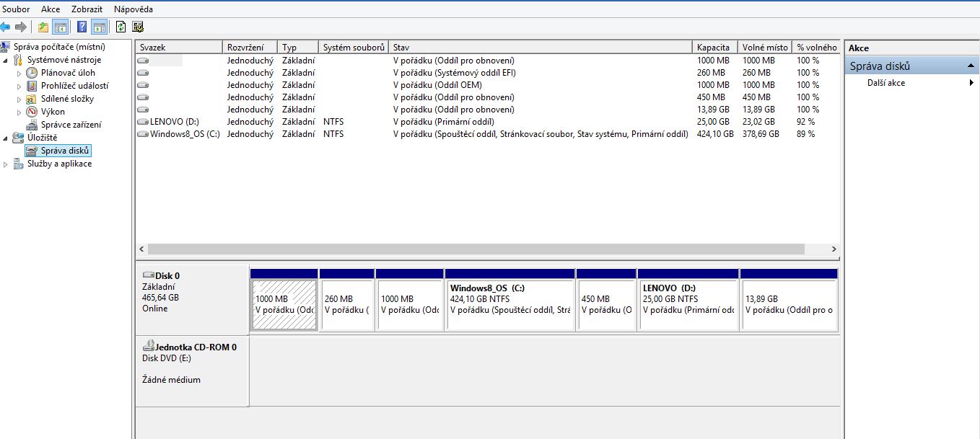Toggle the console tree pane icon
The width and height of the screenshot is (980, 439).
pos(61,27)
